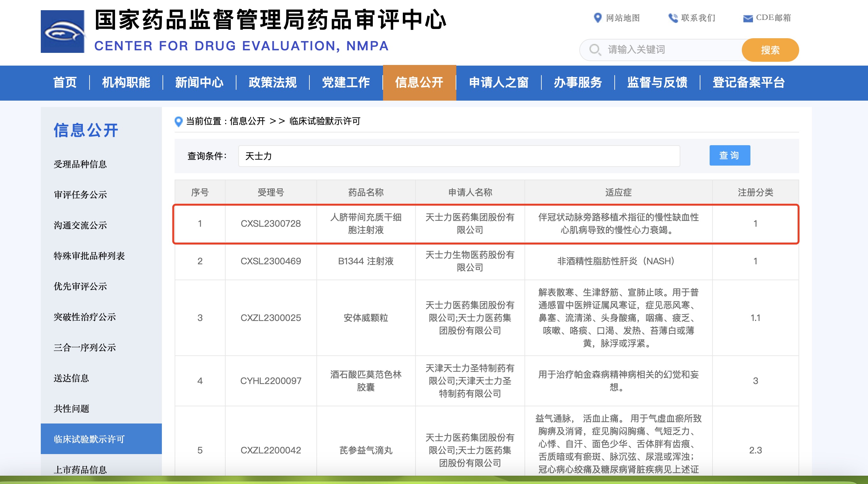This screenshot has height=484, width=868.
Task: Click acceptance number CXZL2200042
Action: click(x=271, y=450)
